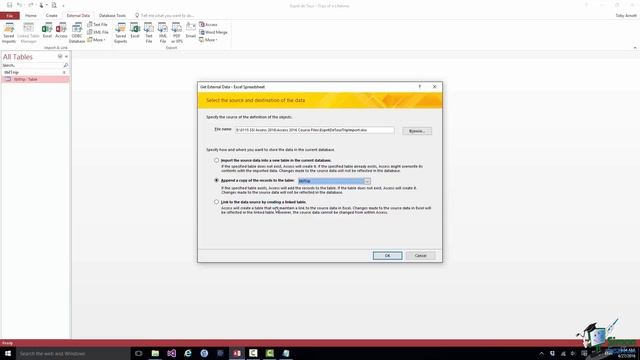Open Saved Exports in the ribbon
640x360 pixels.
(x=120, y=33)
